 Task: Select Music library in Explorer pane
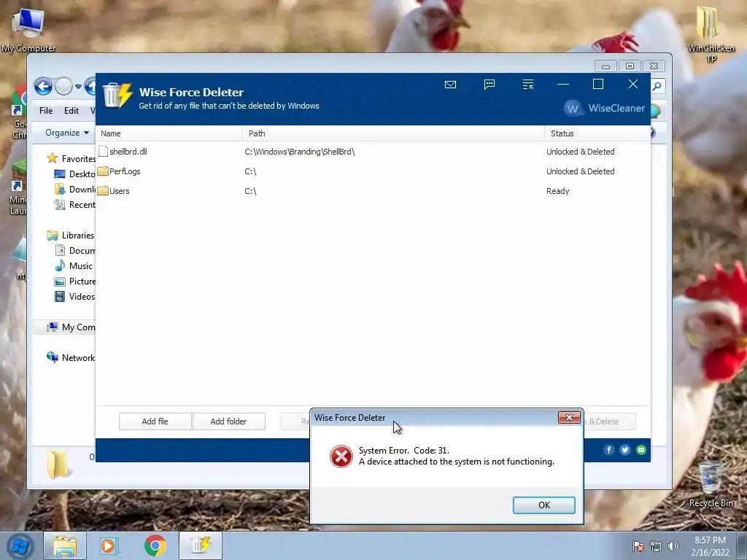(74, 265)
